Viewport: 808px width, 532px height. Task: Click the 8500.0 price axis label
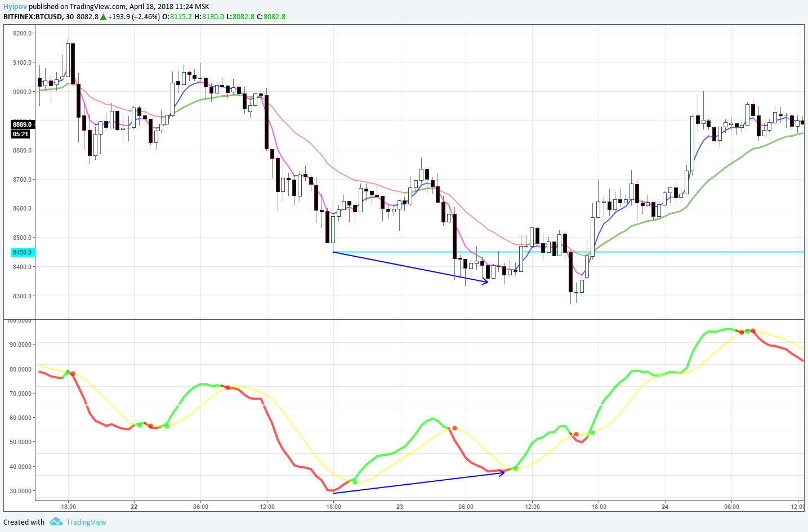click(23, 238)
